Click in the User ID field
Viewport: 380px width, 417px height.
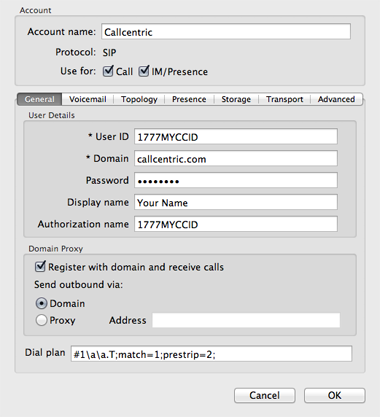pyautogui.click(x=236, y=137)
